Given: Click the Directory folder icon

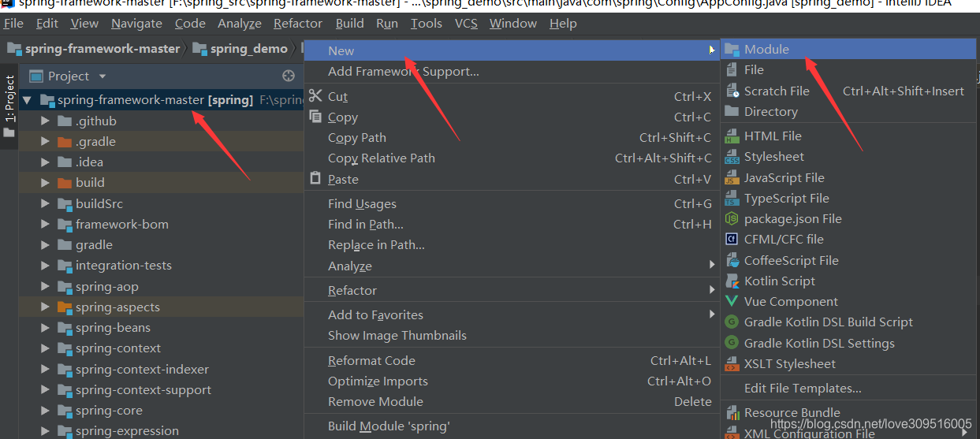Looking at the screenshot, I should tap(731, 111).
